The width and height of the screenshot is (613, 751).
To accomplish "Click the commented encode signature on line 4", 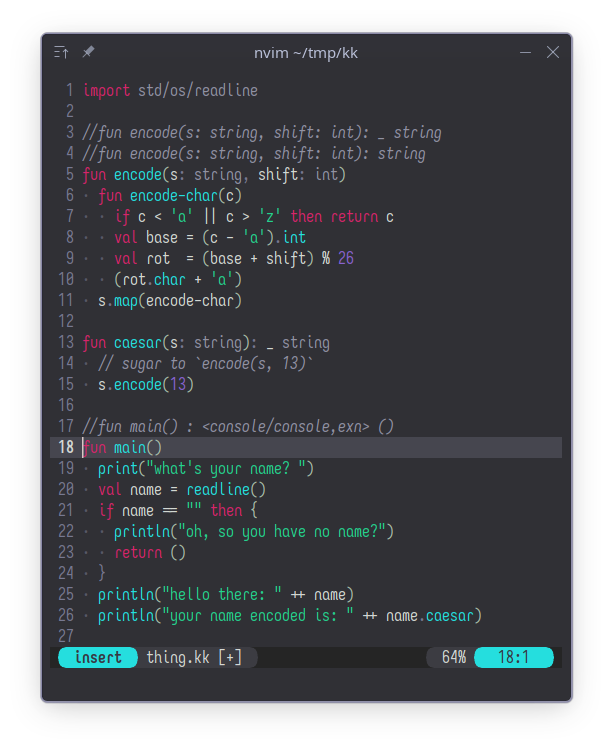I will pyautogui.click(x=254, y=154).
